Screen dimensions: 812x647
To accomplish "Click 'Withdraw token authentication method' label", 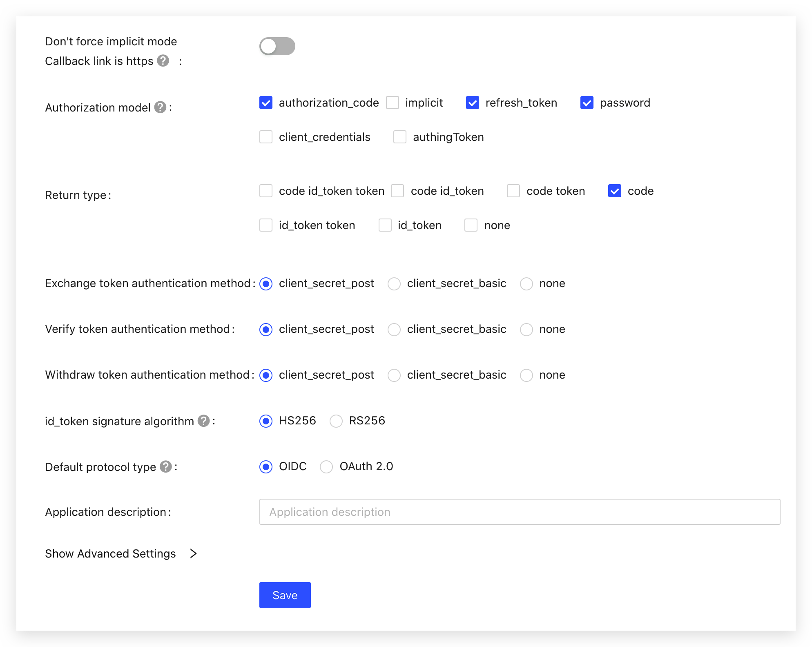I will 147,375.
